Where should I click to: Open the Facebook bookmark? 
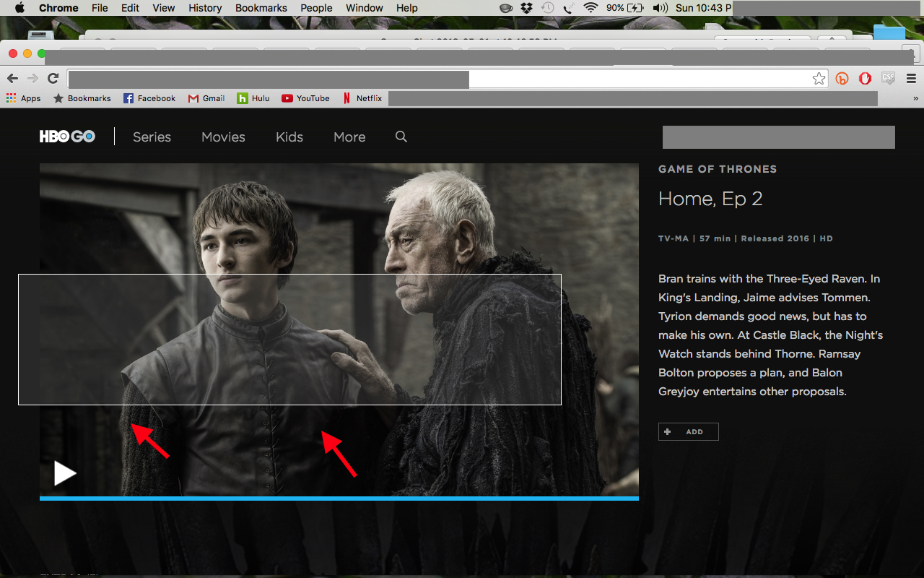pos(149,98)
